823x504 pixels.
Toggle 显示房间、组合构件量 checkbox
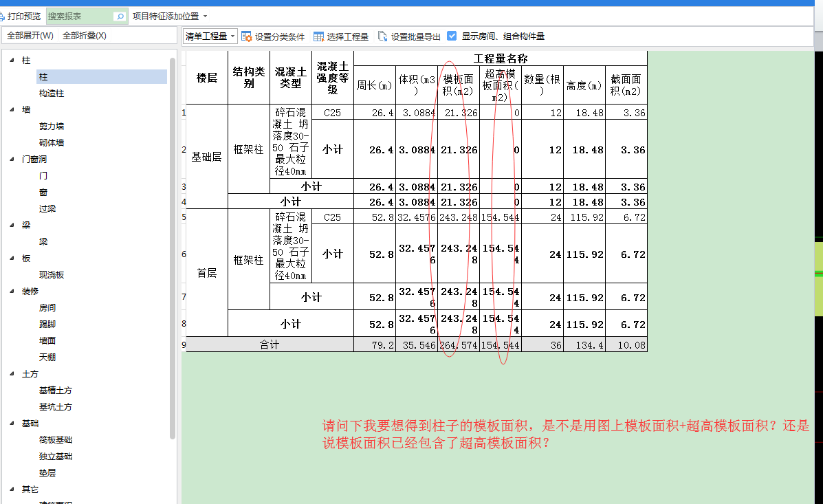pos(452,36)
